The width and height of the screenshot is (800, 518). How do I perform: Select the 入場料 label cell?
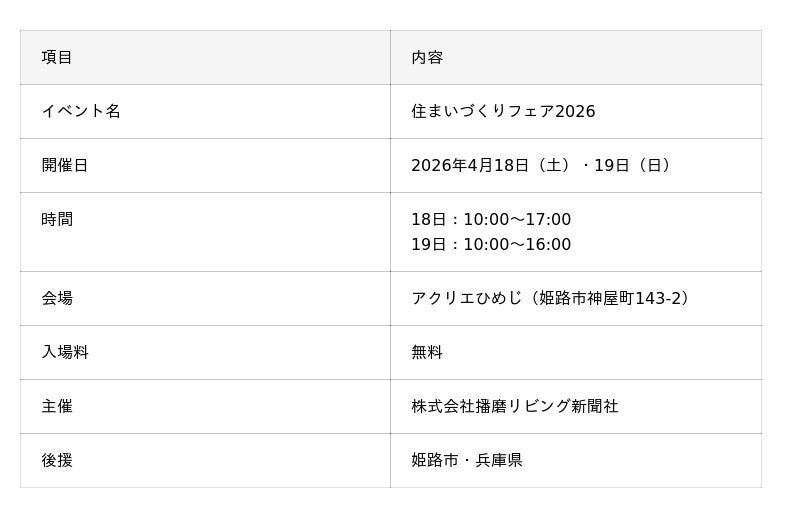(65, 352)
